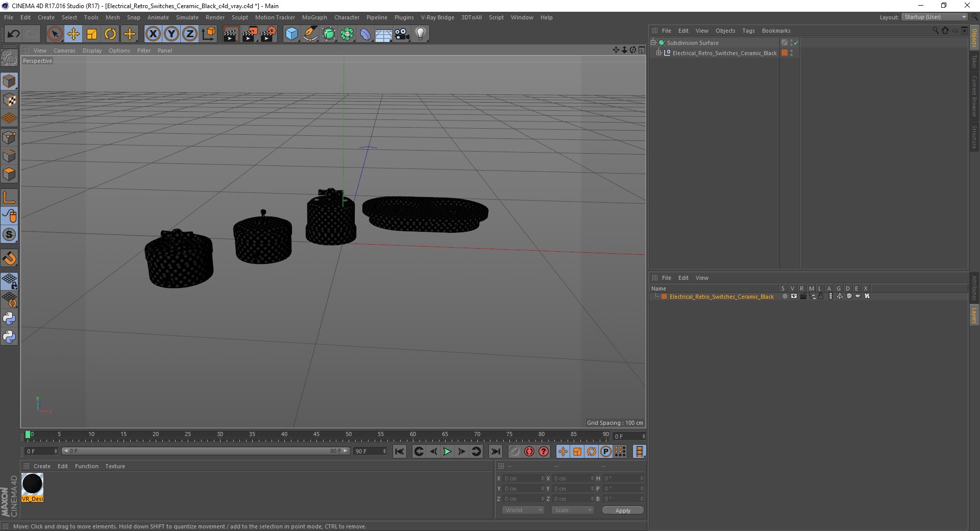Enable Polygons mode
This screenshot has height=531, width=980.
pos(9,174)
